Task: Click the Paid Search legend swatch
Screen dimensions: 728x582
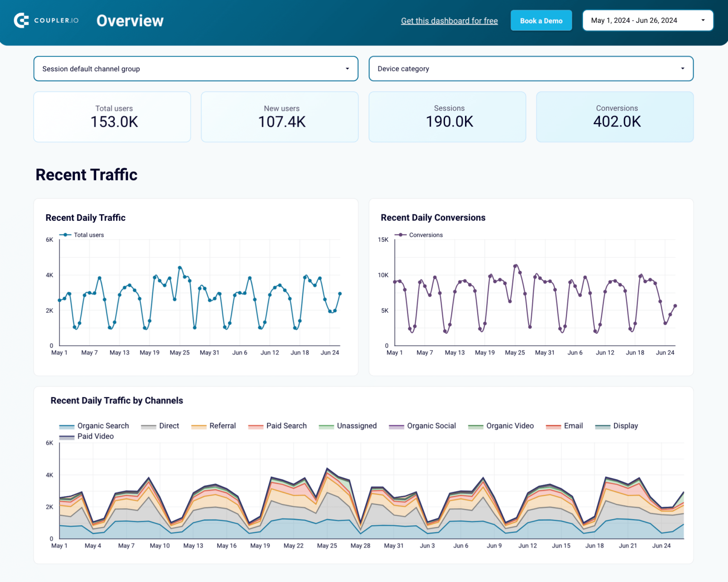Action: [255, 426]
